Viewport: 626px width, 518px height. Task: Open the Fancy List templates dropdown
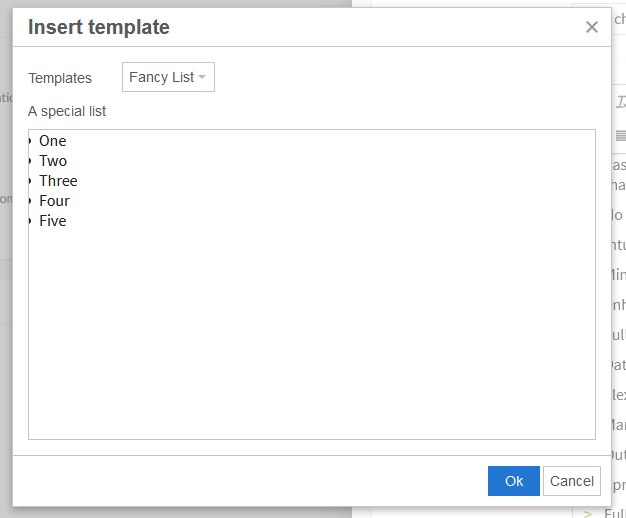pos(168,78)
